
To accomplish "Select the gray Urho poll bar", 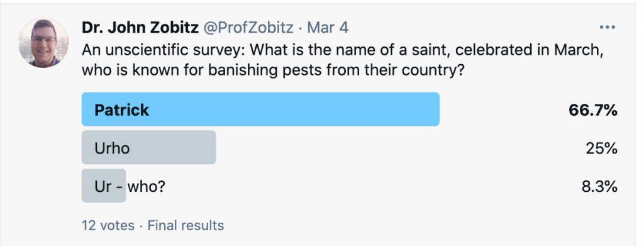I will click(148, 147).
